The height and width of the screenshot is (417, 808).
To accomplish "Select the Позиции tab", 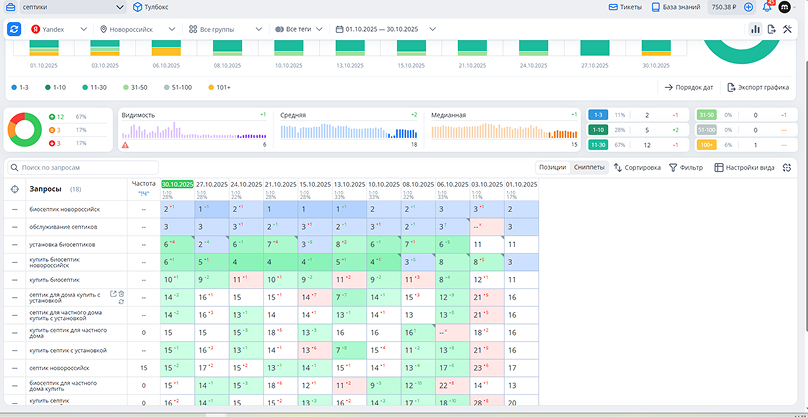I will point(553,168).
